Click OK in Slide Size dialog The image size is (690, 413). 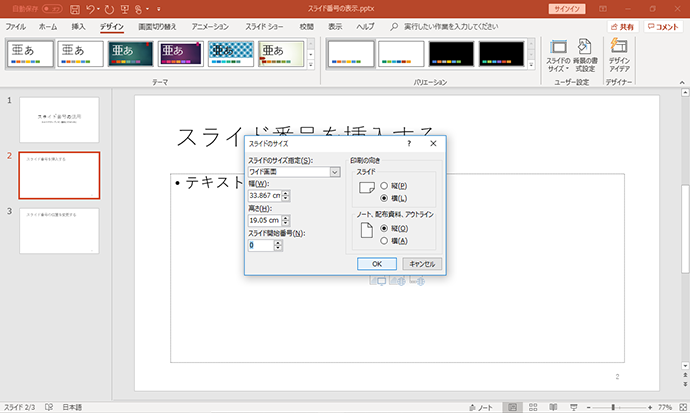pyautogui.click(x=377, y=264)
